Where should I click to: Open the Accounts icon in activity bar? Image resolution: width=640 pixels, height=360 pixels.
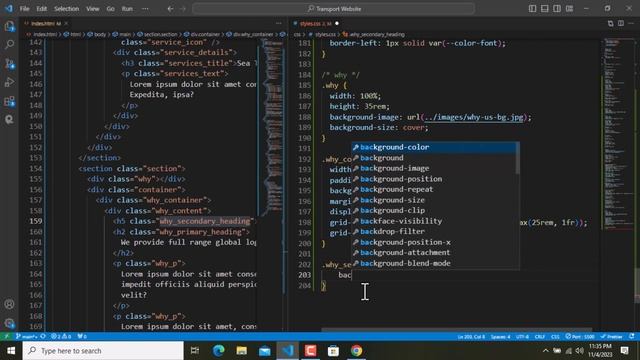click(x=9, y=304)
